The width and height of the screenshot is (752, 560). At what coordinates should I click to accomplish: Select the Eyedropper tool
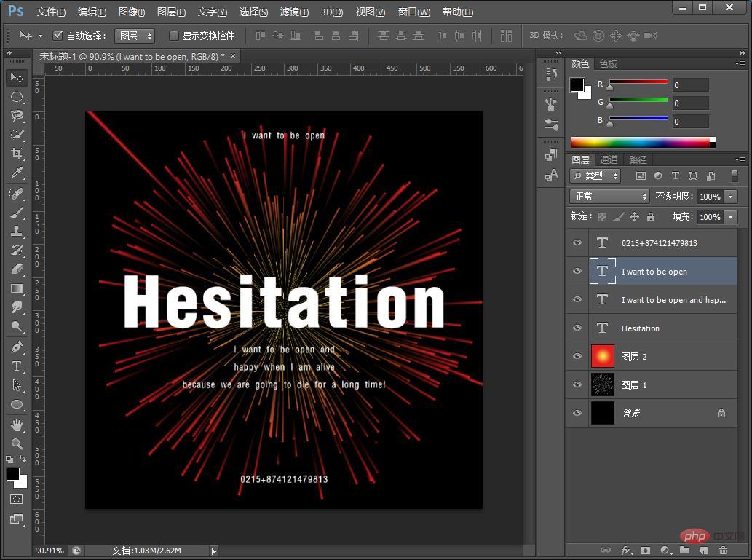pyautogui.click(x=17, y=173)
